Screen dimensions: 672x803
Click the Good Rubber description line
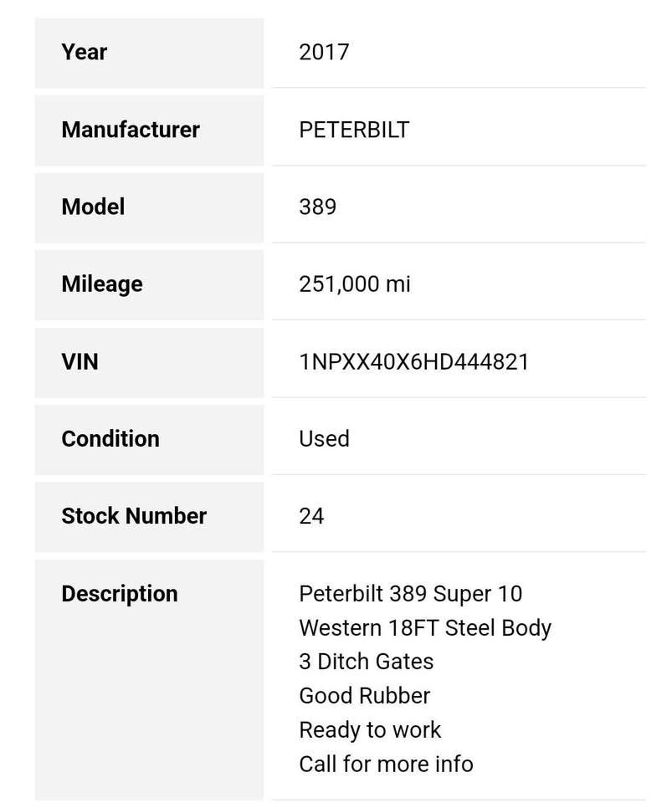[365, 696]
